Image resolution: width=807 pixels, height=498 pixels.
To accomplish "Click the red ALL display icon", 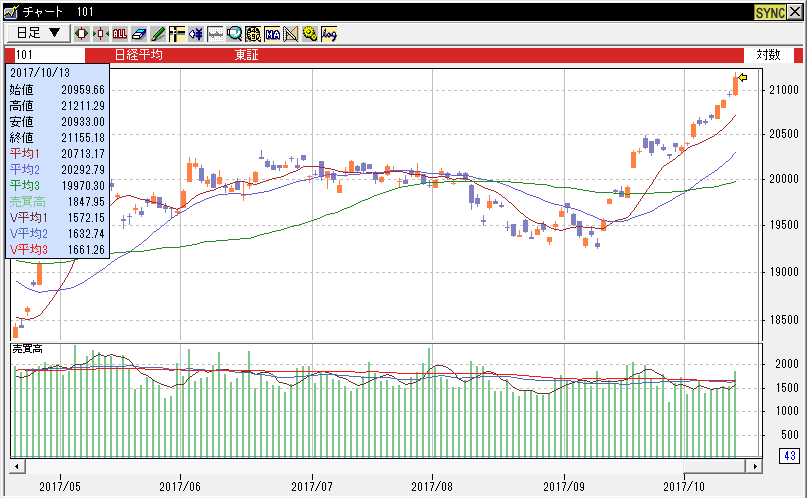I will pyautogui.click(x=120, y=33).
